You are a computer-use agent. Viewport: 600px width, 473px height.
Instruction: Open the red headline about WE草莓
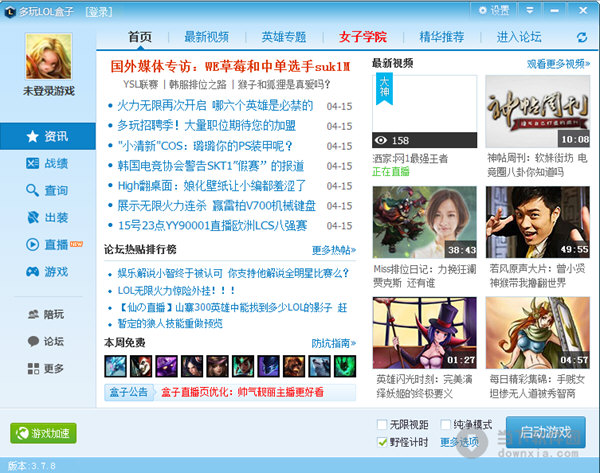click(230, 66)
